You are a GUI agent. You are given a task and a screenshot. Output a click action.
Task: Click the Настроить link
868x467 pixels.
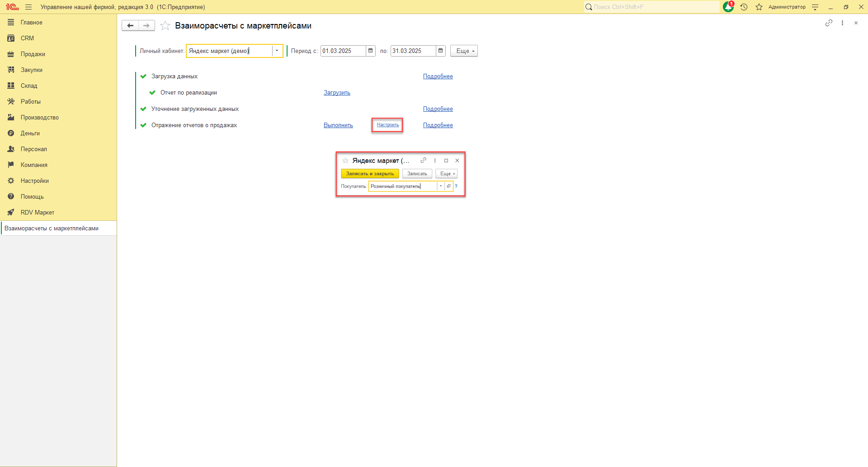387,125
